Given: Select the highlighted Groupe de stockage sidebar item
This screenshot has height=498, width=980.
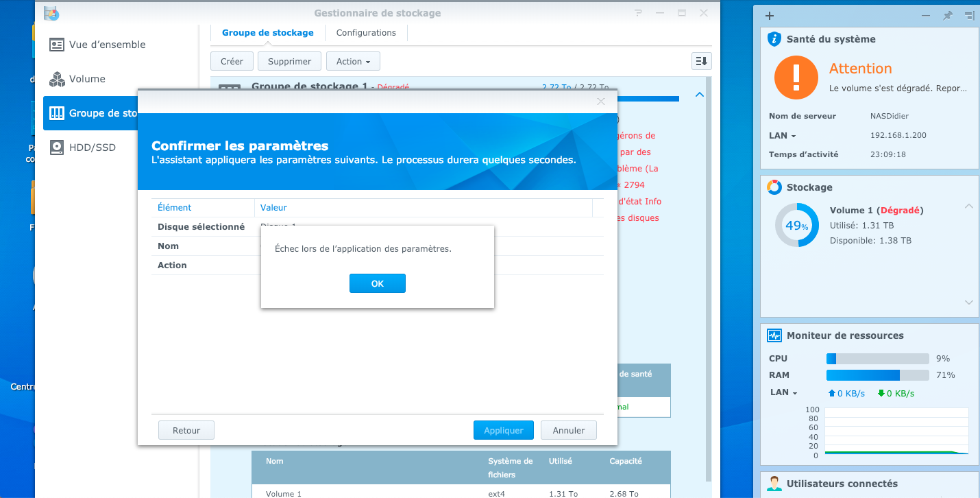Looking at the screenshot, I should (90, 113).
